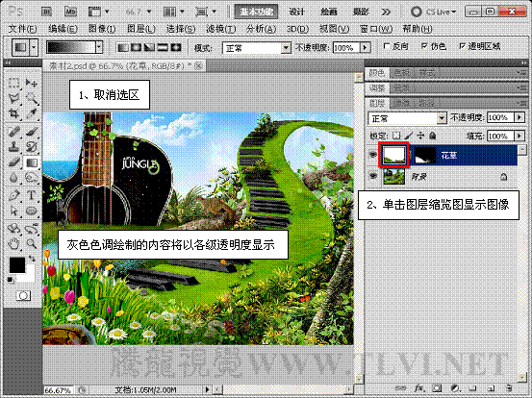532x398 pixels.
Task: Toggle lock transparent pixels
Action: (x=396, y=136)
